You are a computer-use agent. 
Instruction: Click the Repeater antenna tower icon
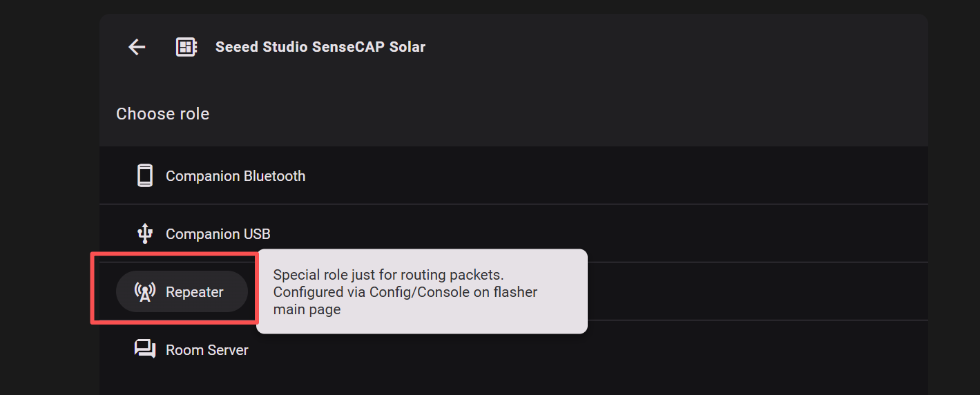(144, 292)
